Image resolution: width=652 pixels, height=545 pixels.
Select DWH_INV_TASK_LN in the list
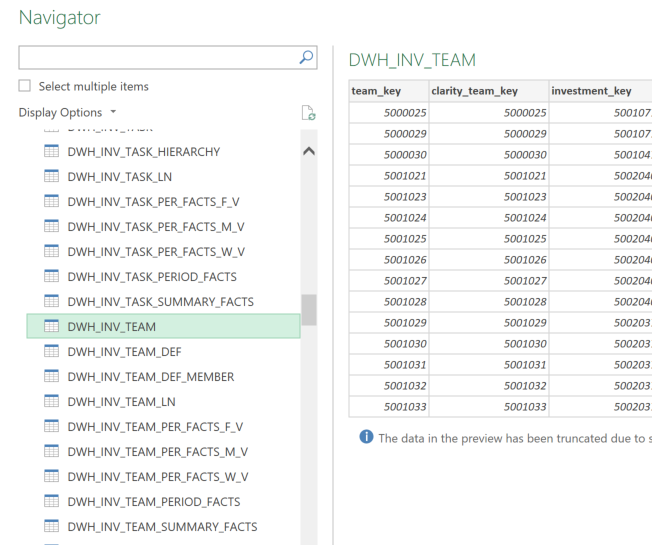122,177
